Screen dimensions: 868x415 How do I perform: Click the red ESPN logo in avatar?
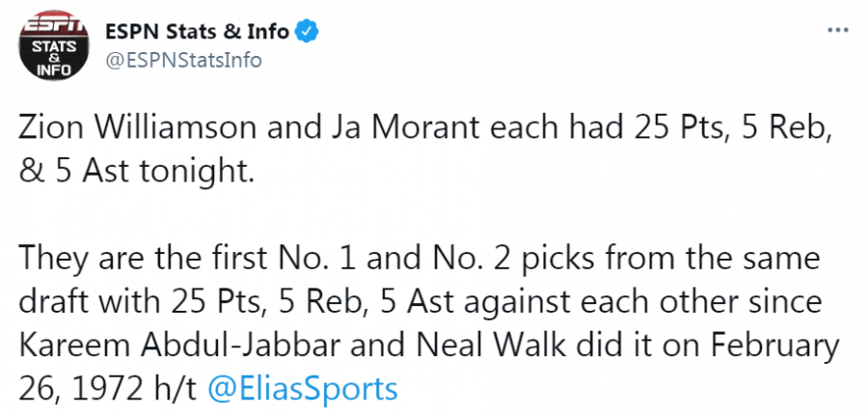[x=46, y=24]
